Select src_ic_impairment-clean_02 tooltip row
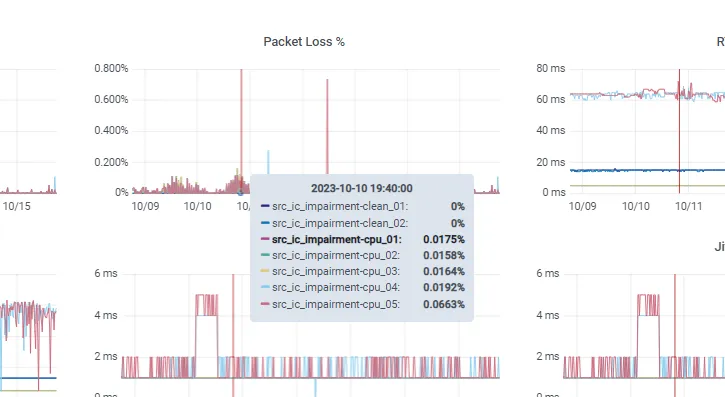 (362, 223)
